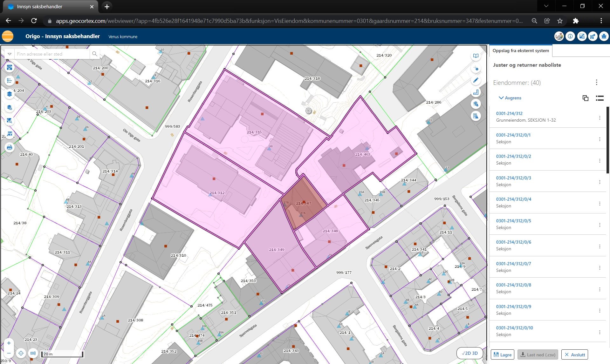Click the browser URL address bar
The image size is (610, 364).
click(289, 21)
